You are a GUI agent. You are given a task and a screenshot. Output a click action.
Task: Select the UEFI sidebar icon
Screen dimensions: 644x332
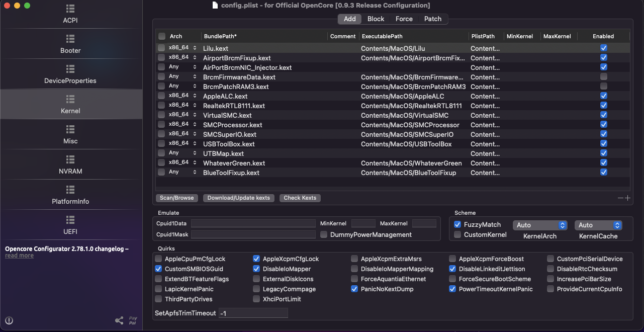(70, 220)
